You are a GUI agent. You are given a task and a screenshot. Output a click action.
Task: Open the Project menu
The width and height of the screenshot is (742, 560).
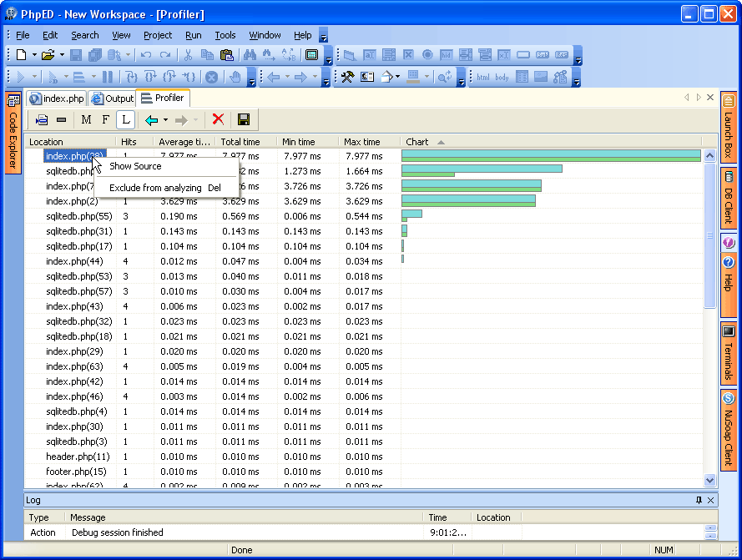click(157, 35)
